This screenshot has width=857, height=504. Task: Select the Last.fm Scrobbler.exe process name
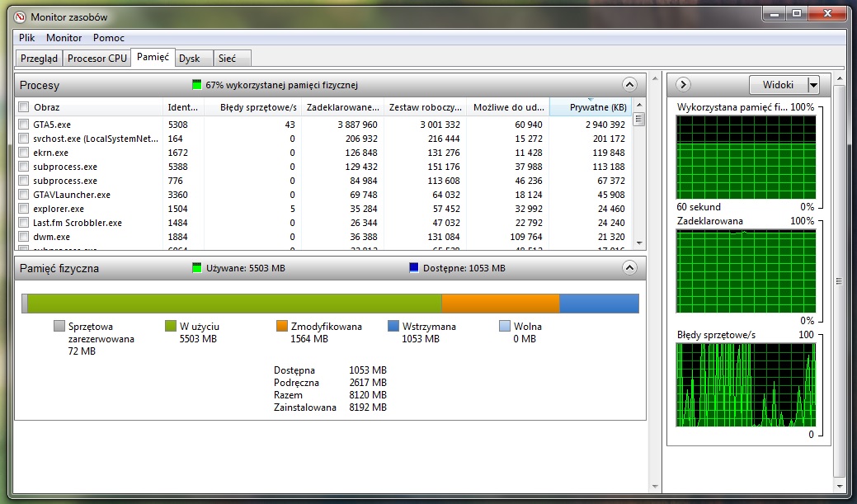click(x=78, y=223)
